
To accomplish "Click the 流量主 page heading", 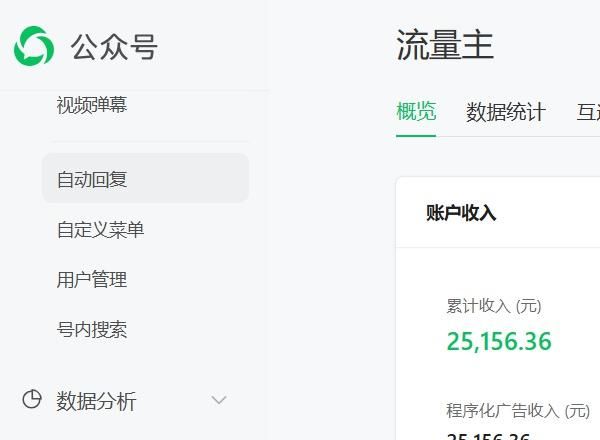I will 445,46.
